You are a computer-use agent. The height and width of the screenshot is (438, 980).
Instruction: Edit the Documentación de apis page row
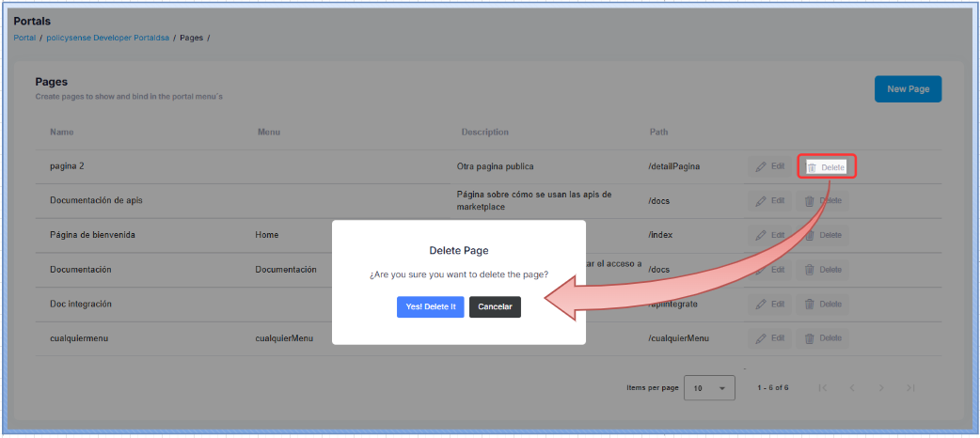[769, 201]
